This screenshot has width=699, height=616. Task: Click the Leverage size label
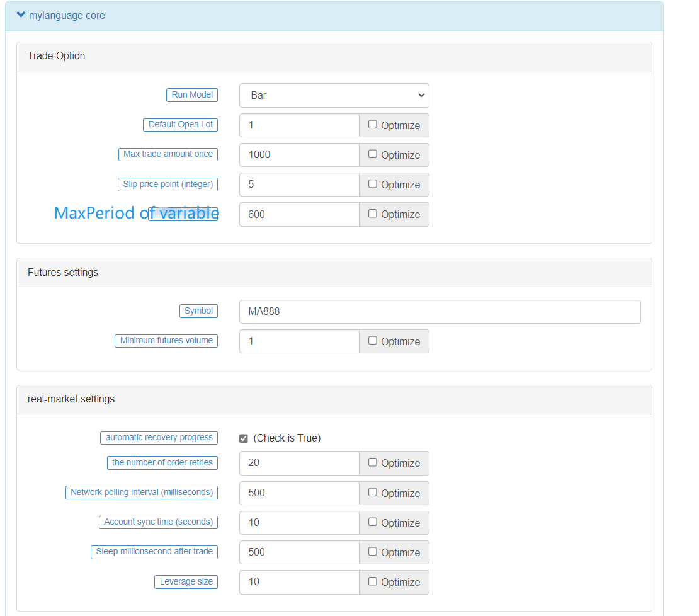pos(186,581)
